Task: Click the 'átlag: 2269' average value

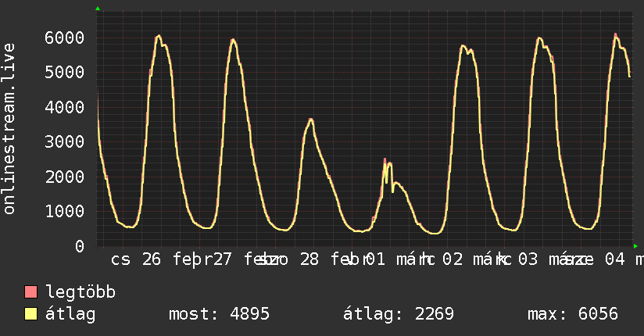Action: (399, 314)
